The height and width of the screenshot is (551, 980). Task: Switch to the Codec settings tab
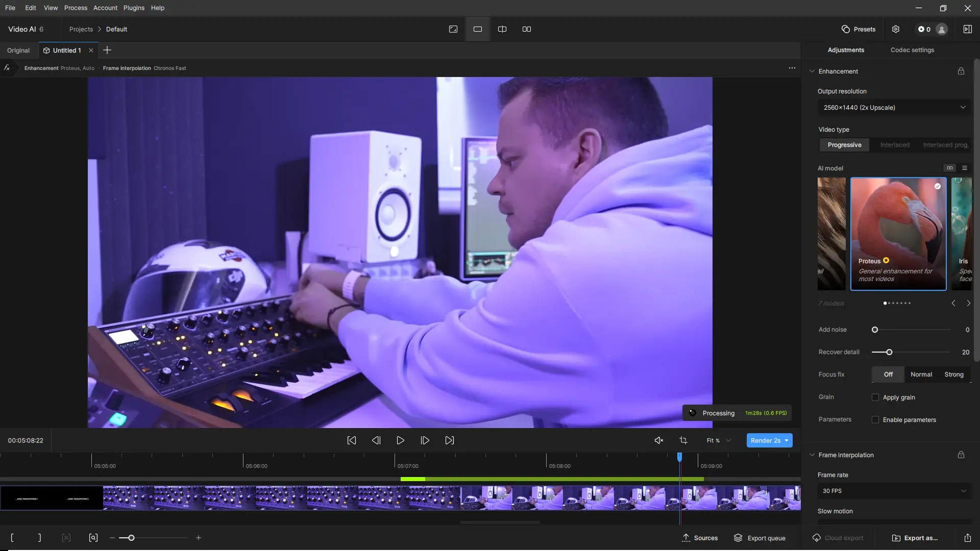coord(912,50)
